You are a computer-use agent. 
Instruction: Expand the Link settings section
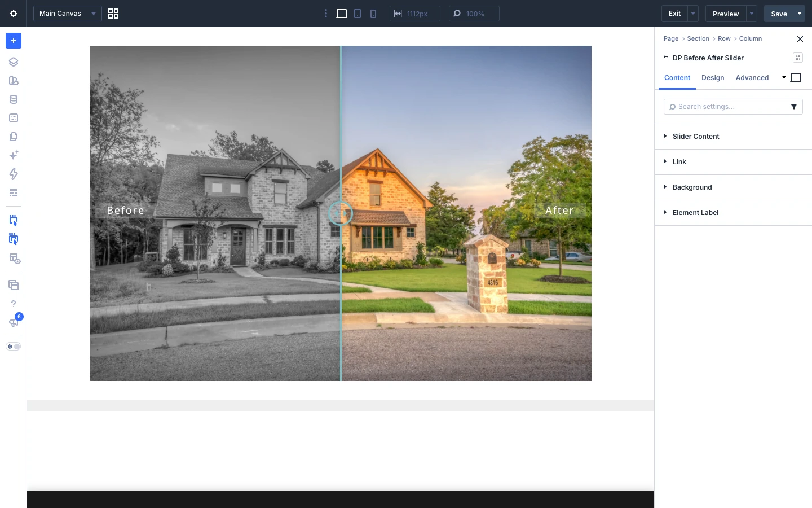733,162
